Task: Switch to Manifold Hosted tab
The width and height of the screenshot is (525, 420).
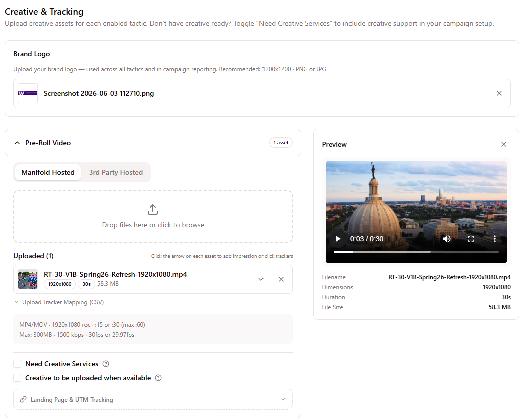Action: point(48,172)
